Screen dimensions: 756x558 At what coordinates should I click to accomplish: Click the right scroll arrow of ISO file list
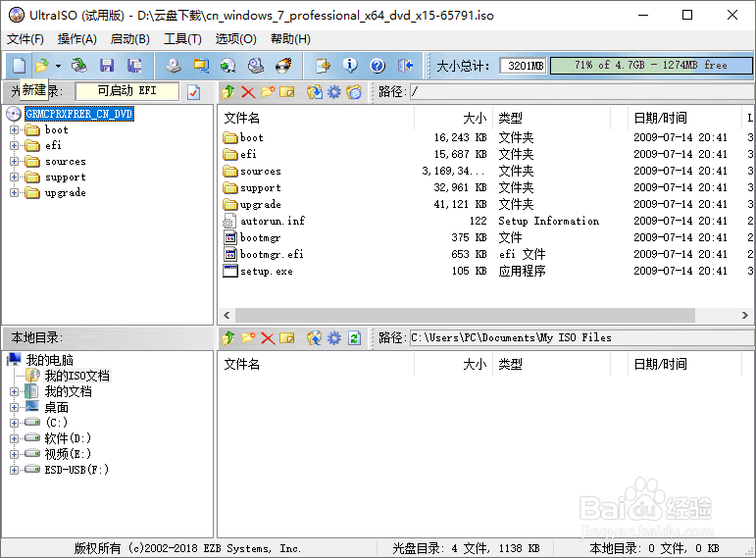pyautogui.click(x=745, y=316)
